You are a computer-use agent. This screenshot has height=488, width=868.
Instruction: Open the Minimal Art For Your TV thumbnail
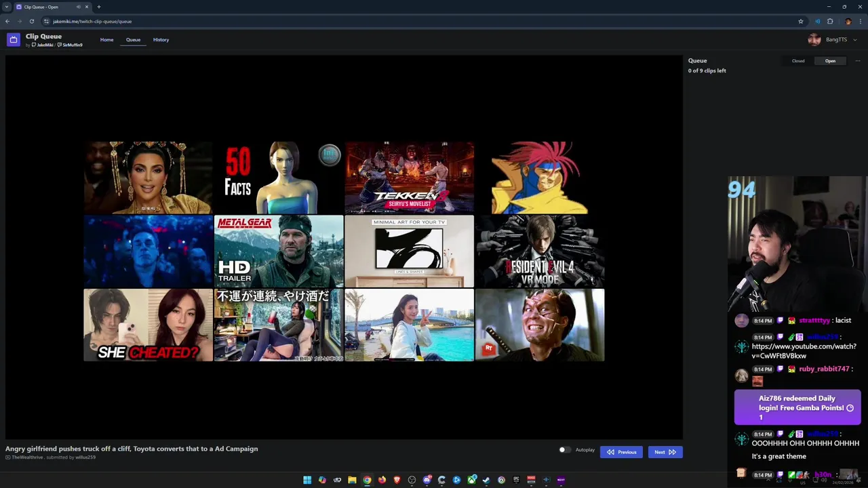pyautogui.click(x=409, y=251)
